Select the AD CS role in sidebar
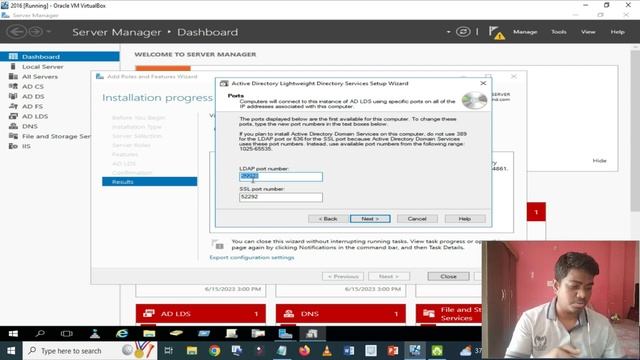The width and height of the screenshot is (640, 360). [33, 87]
